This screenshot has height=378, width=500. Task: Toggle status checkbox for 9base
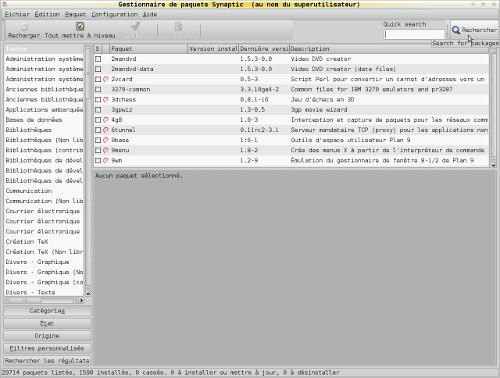click(x=98, y=140)
